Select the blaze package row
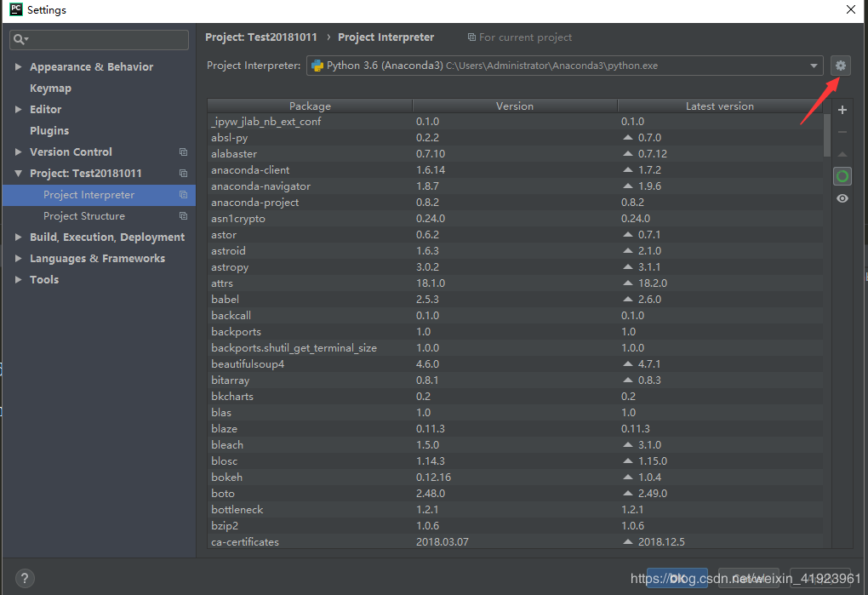The image size is (868, 595). pos(516,429)
